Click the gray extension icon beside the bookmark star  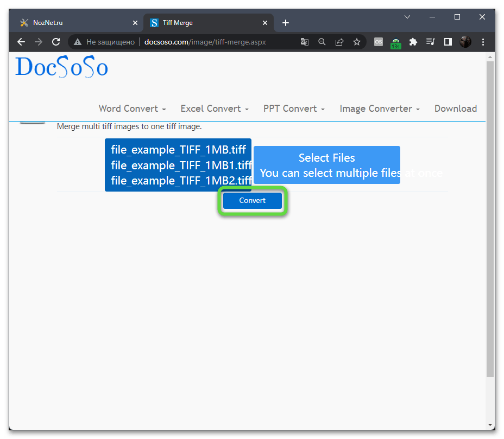pyautogui.click(x=379, y=42)
